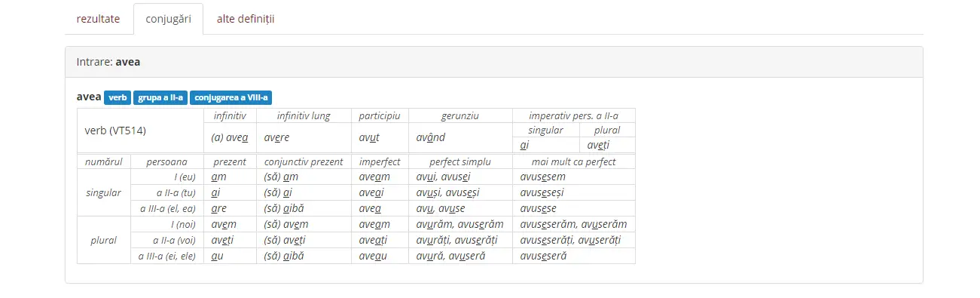The width and height of the screenshot is (980, 298).
Task: Select the mai mult ca perfect header
Action: [x=573, y=161]
